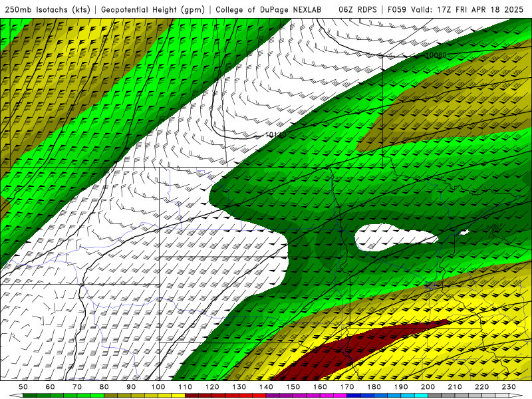The image size is (532, 399).
Task: Click the 200 value on the color scale
Action: [x=428, y=387]
